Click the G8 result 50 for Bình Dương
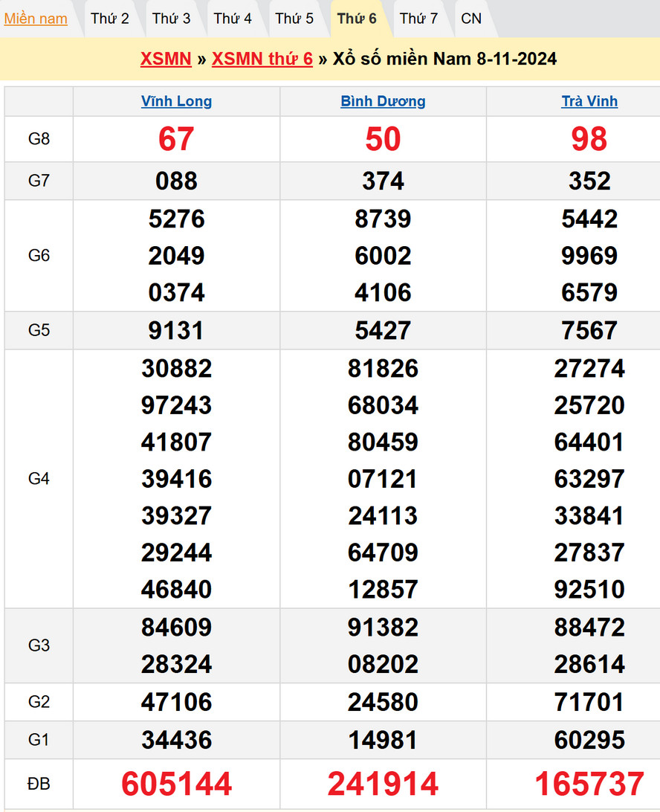Image resolution: width=660 pixels, height=812 pixels. click(x=383, y=139)
